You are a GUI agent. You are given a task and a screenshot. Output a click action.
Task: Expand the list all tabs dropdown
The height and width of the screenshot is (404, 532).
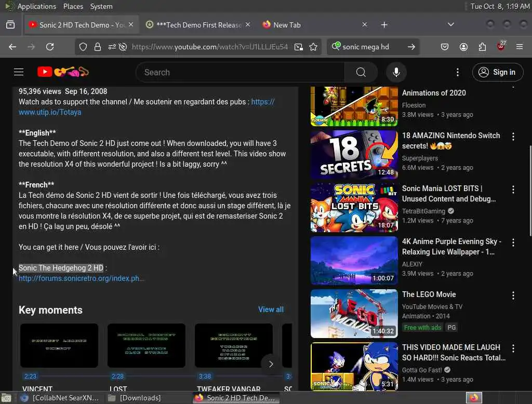click(450, 24)
